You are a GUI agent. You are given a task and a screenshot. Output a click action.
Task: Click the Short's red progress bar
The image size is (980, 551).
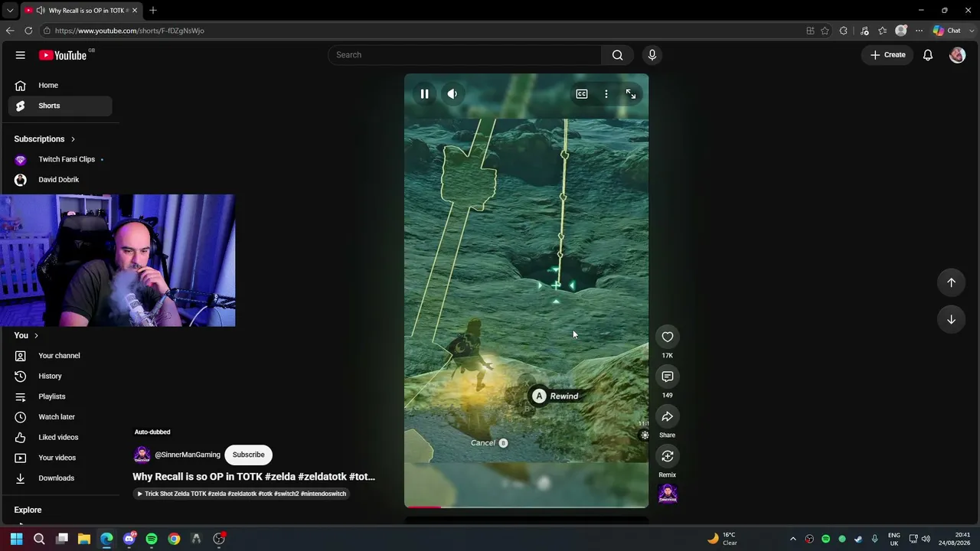point(423,507)
